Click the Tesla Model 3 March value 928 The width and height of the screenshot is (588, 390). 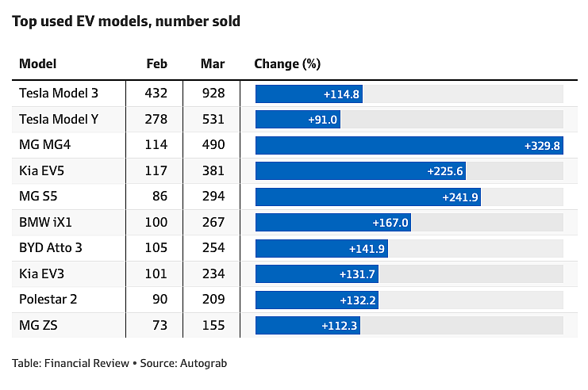213,93
